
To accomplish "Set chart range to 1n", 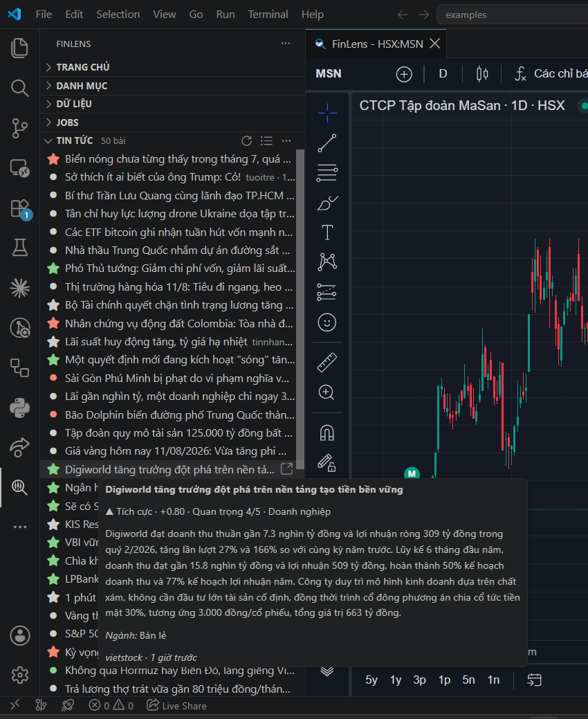I will click(493, 680).
